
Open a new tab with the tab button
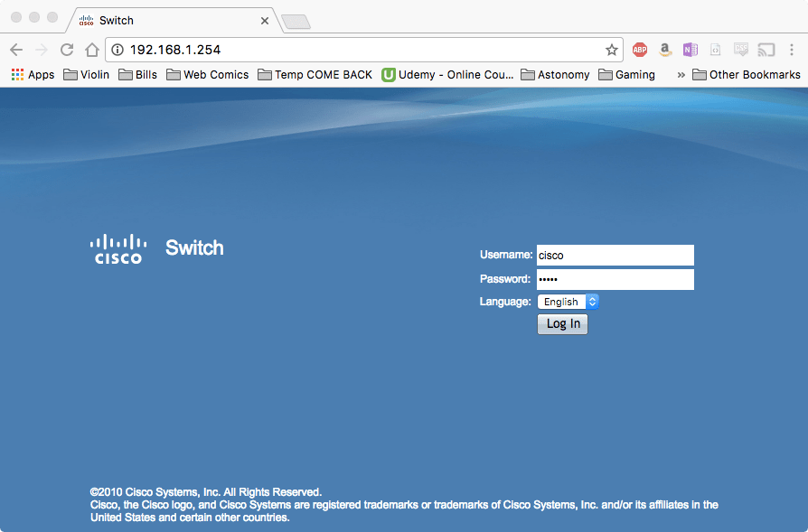[x=296, y=22]
